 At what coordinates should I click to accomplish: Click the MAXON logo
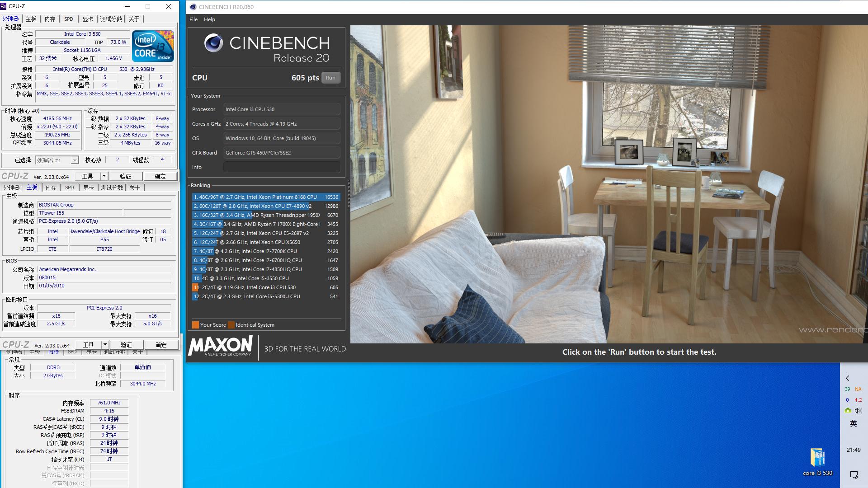[220, 346]
